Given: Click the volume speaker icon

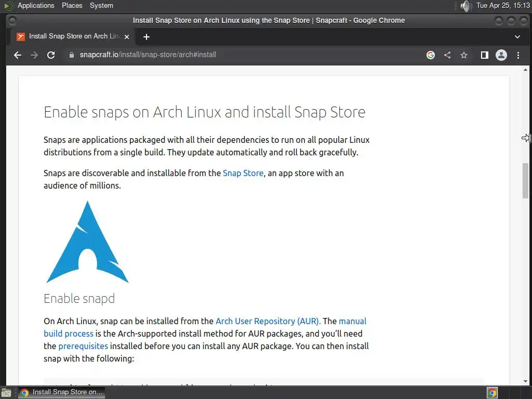Looking at the screenshot, I should click(x=466, y=6).
